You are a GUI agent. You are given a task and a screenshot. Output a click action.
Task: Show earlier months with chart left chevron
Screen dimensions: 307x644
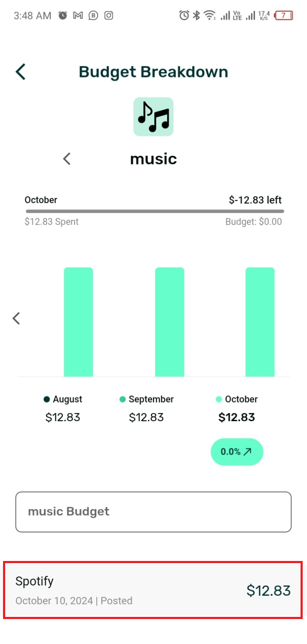[x=16, y=318]
